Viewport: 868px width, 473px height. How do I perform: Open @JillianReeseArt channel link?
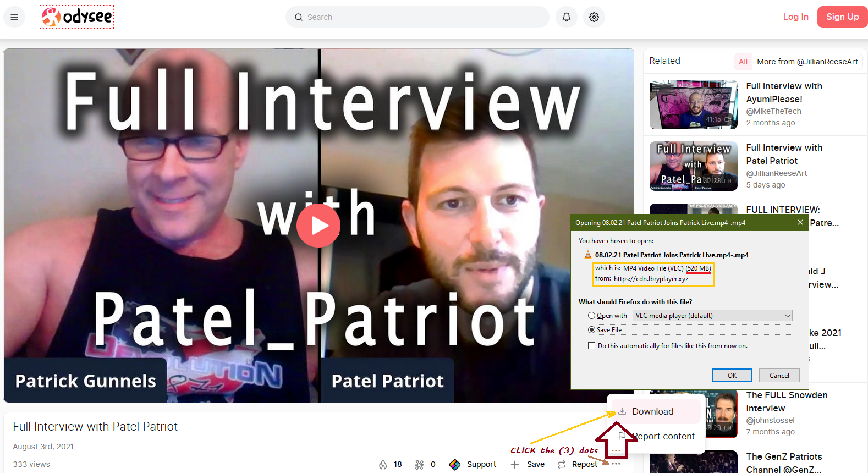776,173
